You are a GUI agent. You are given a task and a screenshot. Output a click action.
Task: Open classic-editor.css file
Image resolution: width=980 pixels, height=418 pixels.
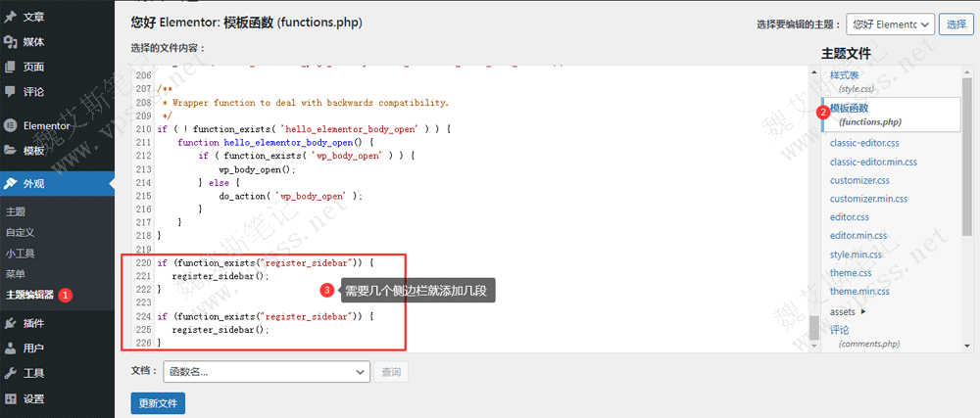tap(864, 143)
